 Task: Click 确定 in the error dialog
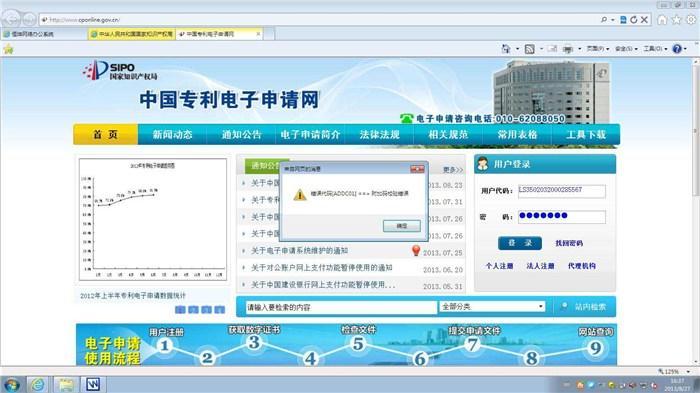coord(402,226)
